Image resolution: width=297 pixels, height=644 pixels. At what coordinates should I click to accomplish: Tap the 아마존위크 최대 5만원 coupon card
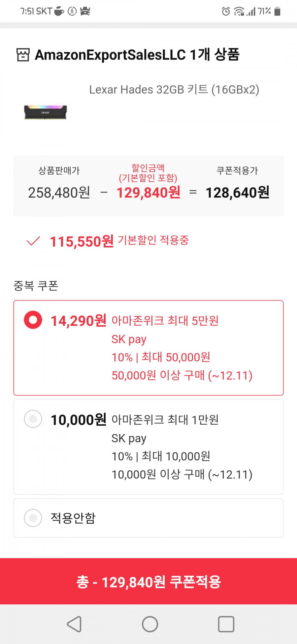click(x=148, y=348)
